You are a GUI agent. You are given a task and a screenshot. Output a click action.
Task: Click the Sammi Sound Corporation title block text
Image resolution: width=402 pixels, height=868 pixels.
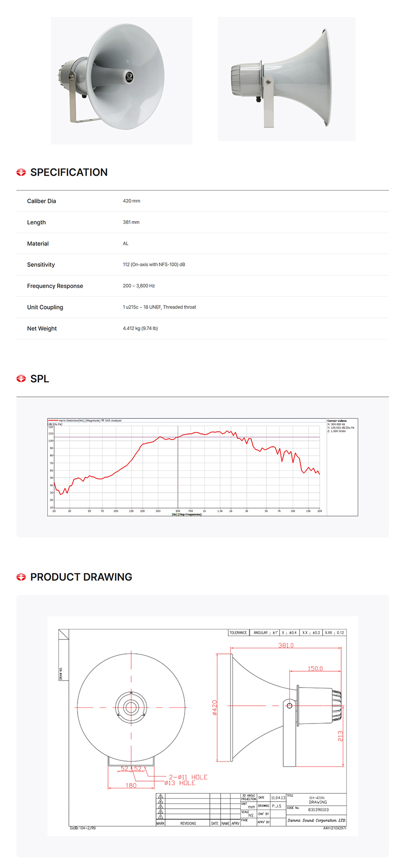(316, 820)
